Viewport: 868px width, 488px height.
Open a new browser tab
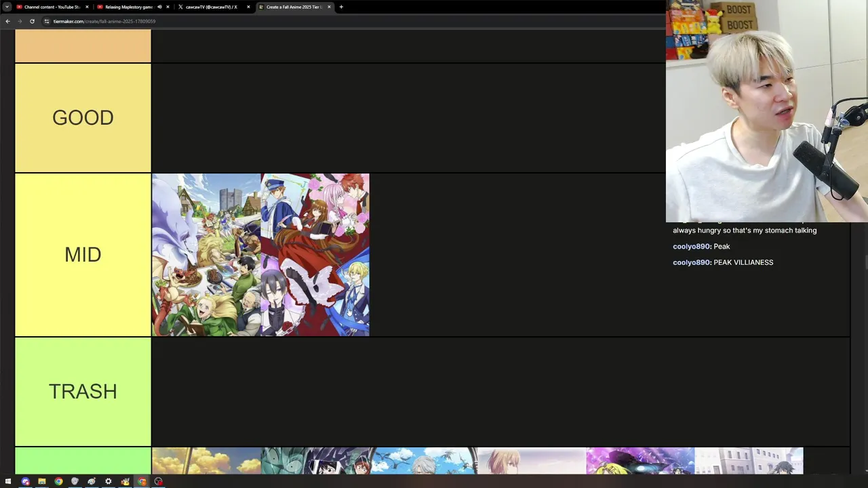click(341, 7)
